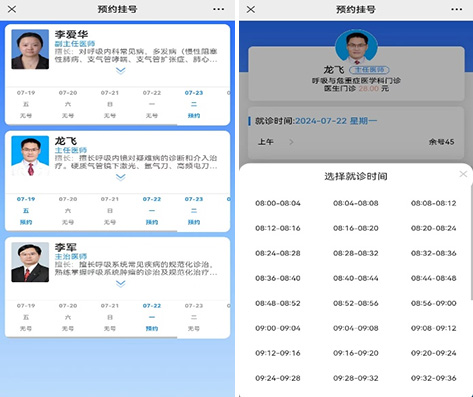Choose the 09:00-09:04 time slot
This screenshot has height=397, width=473.
point(278,328)
